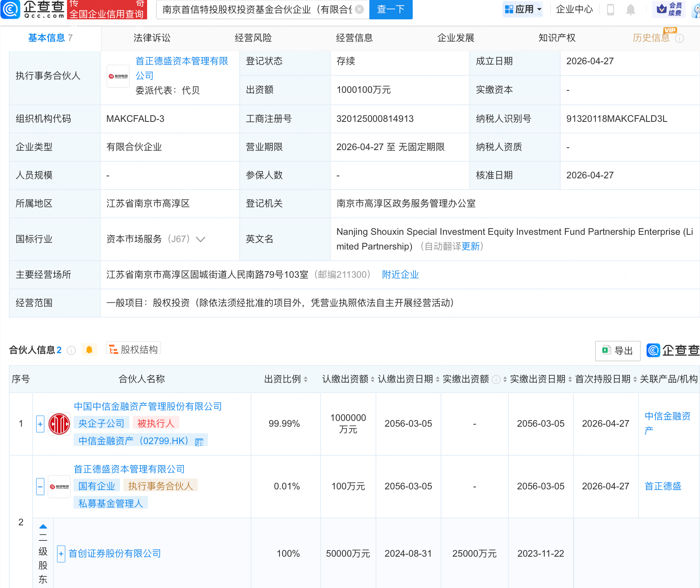The height and width of the screenshot is (588, 700).
Task: Open the 附近企业 link
Action: [x=400, y=275]
